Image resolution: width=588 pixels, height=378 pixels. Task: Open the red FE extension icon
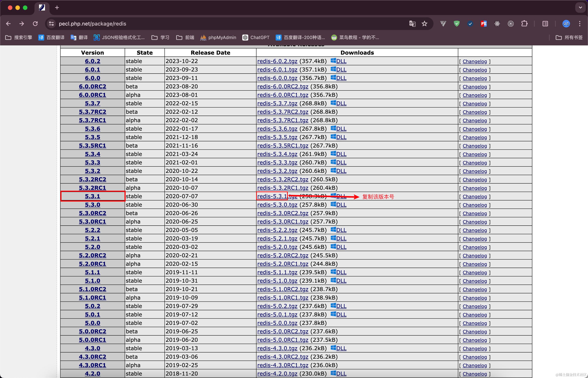click(484, 24)
